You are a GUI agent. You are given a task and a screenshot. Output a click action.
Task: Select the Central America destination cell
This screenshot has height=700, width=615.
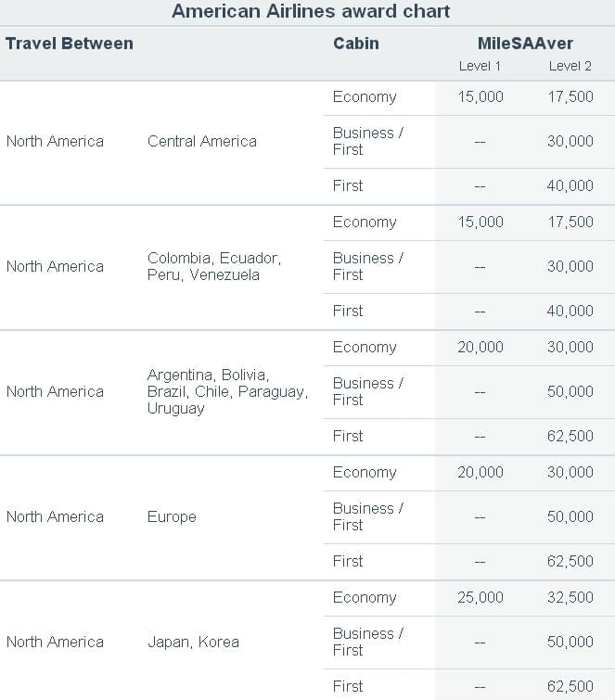pos(202,141)
